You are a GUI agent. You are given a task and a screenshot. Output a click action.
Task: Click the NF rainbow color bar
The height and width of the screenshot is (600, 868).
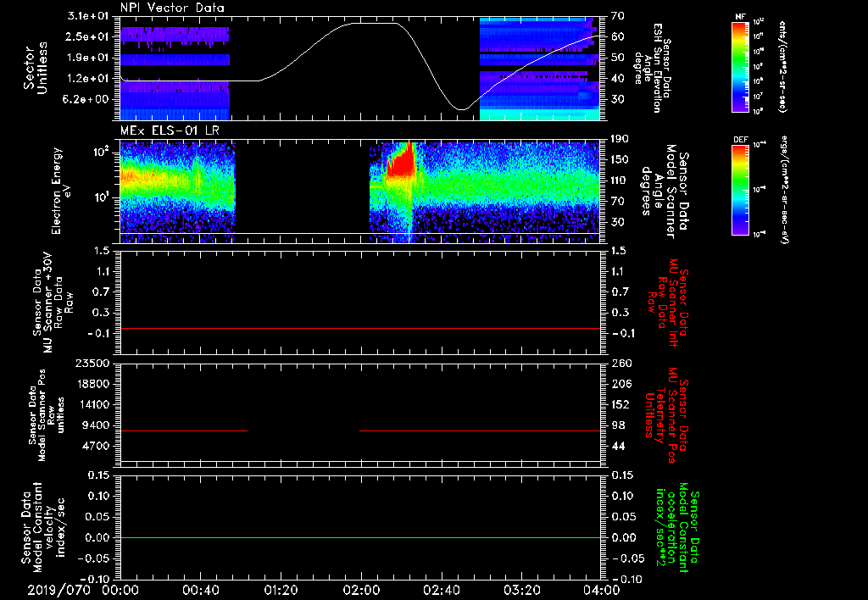pos(741,66)
